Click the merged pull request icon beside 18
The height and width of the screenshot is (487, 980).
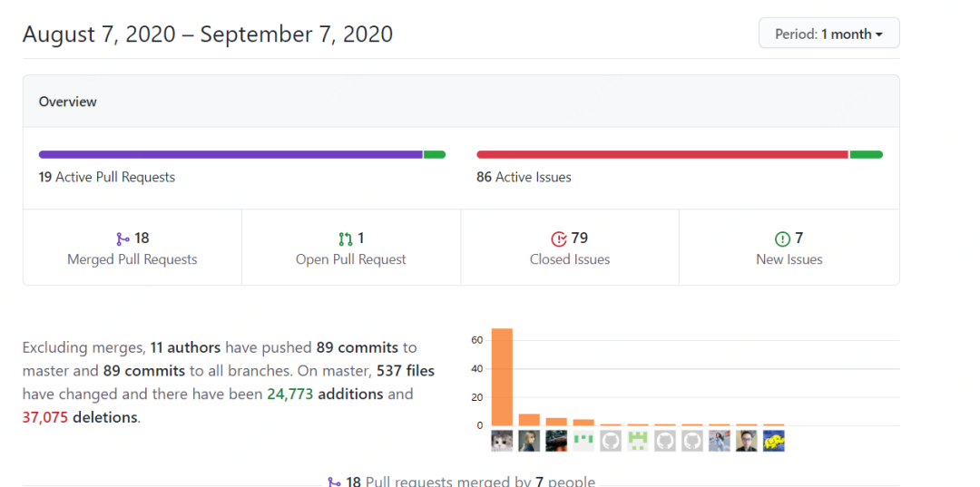click(122, 239)
